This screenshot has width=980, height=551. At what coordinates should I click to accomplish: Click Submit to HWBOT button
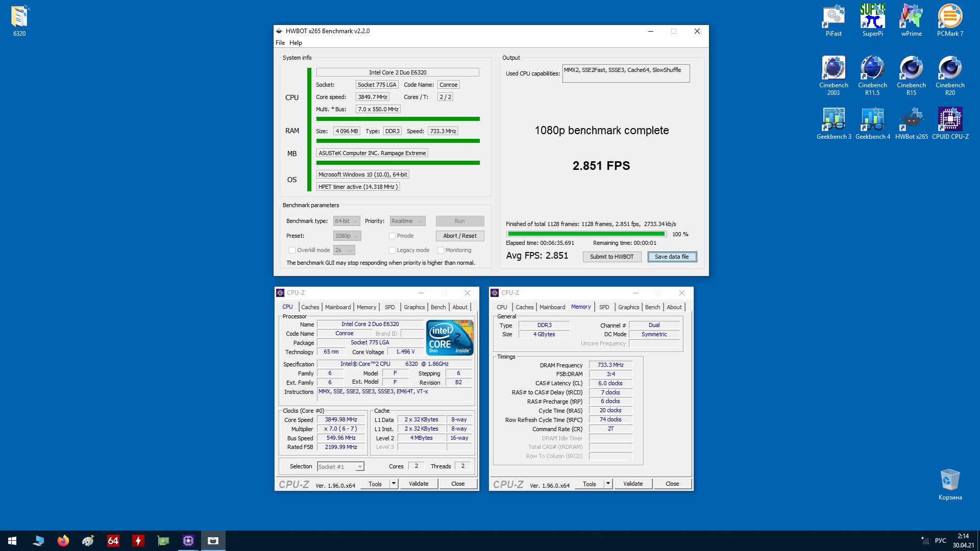click(611, 257)
